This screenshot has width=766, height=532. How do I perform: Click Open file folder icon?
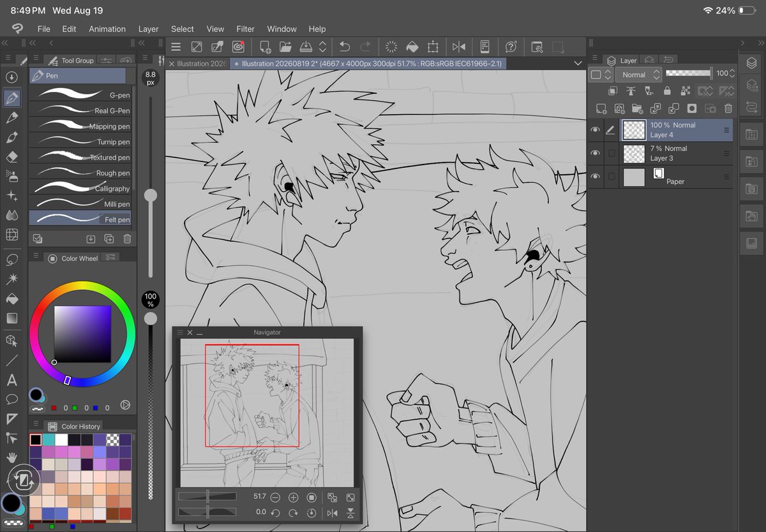(x=285, y=47)
